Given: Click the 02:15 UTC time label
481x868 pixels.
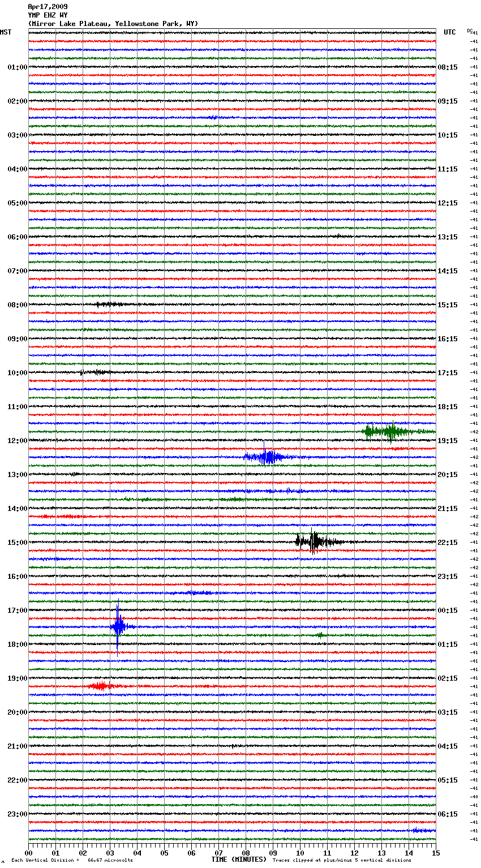Looking at the screenshot, I should (448, 678).
